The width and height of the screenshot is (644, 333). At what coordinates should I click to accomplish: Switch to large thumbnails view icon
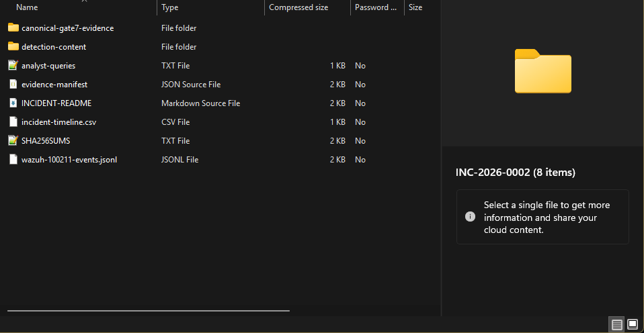click(x=633, y=325)
